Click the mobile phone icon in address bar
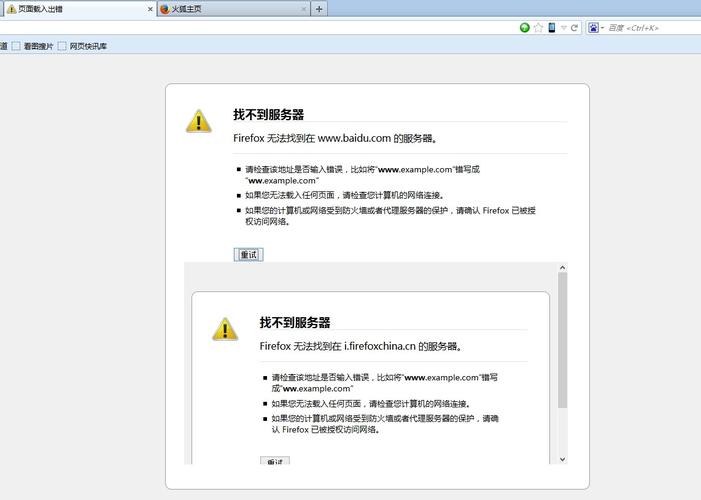Viewport: 701px width, 500px height. (x=552, y=28)
